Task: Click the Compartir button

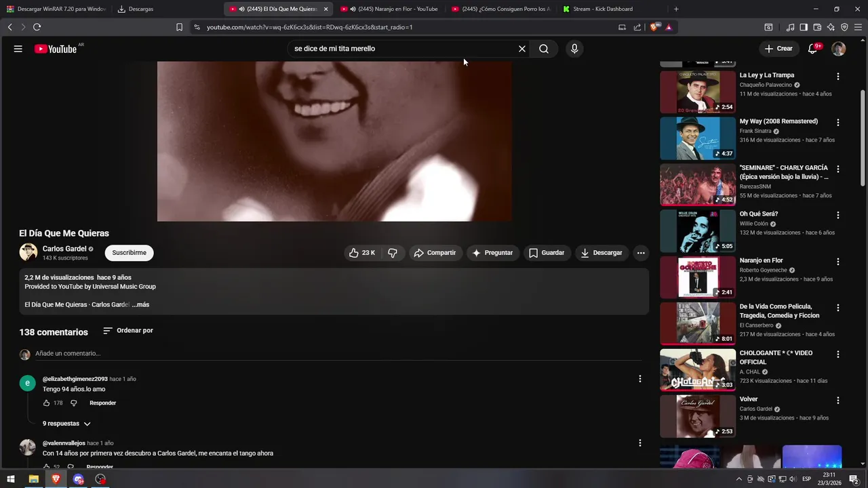Action: [x=435, y=253]
